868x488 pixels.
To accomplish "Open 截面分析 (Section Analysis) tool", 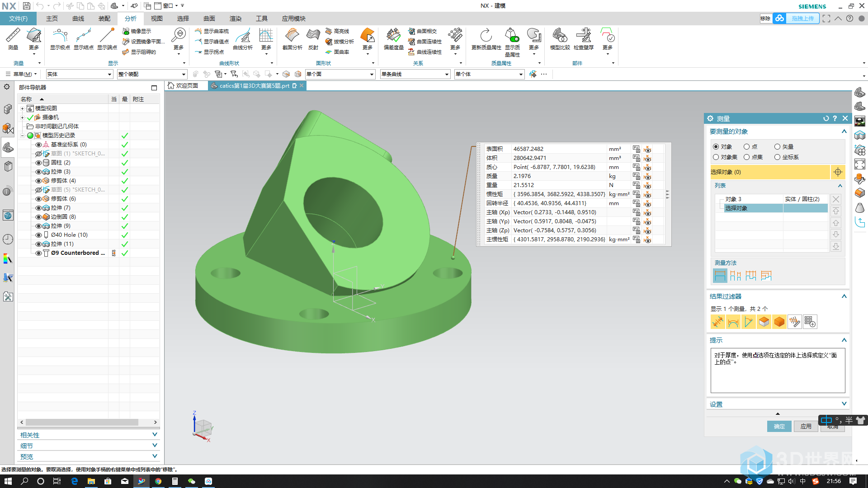I will (x=292, y=38).
